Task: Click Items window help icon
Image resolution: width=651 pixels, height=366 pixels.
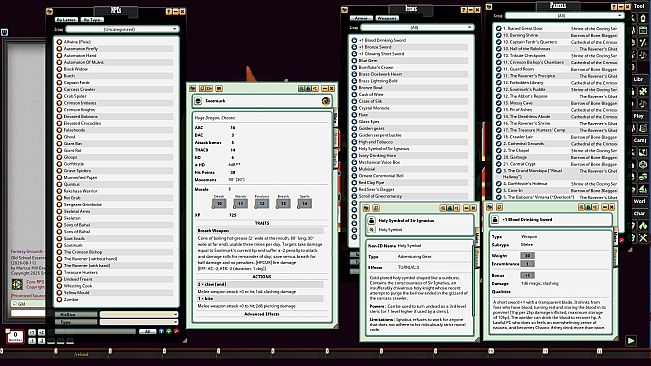Action: click(x=464, y=10)
